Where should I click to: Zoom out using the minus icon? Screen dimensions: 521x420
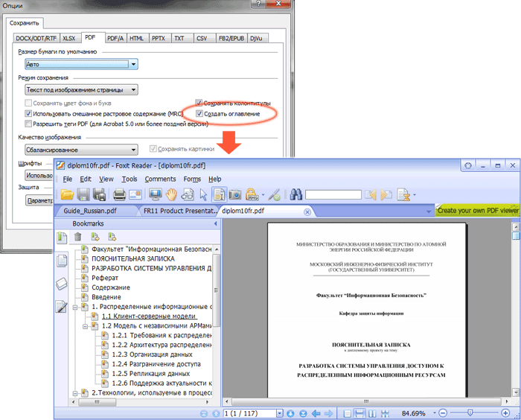click(x=442, y=413)
